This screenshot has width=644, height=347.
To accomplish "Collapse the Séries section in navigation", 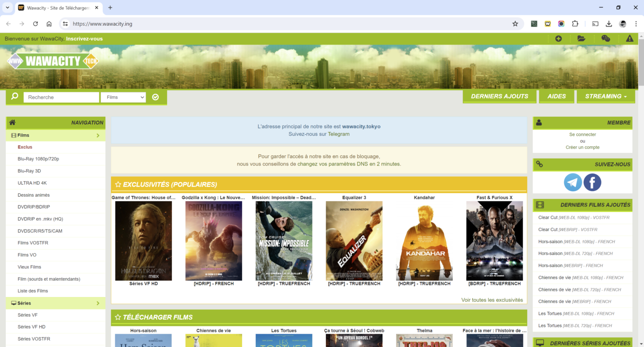I will [98, 303].
